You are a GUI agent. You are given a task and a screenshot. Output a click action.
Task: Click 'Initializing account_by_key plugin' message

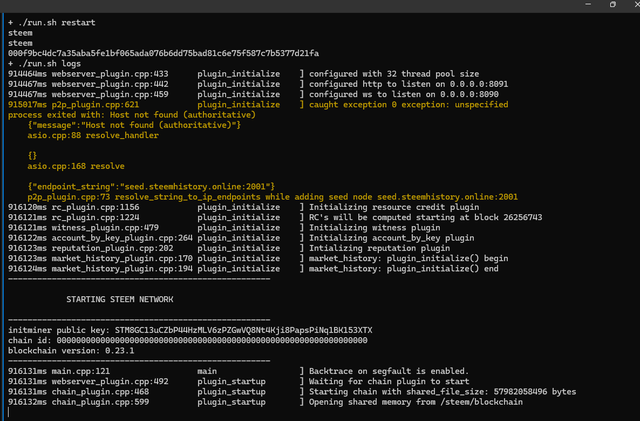pos(391,238)
